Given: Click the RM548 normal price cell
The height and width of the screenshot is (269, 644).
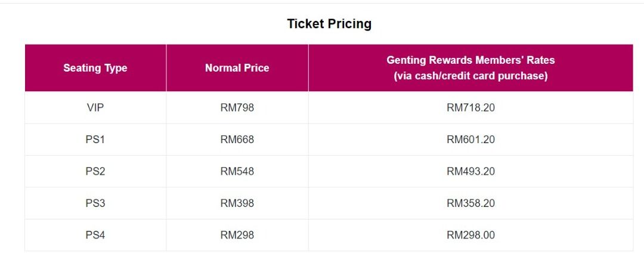Looking at the screenshot, I should 237,172.
